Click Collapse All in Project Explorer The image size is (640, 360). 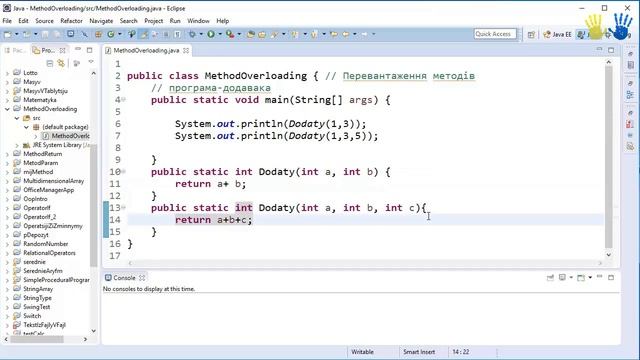point(50,63)
